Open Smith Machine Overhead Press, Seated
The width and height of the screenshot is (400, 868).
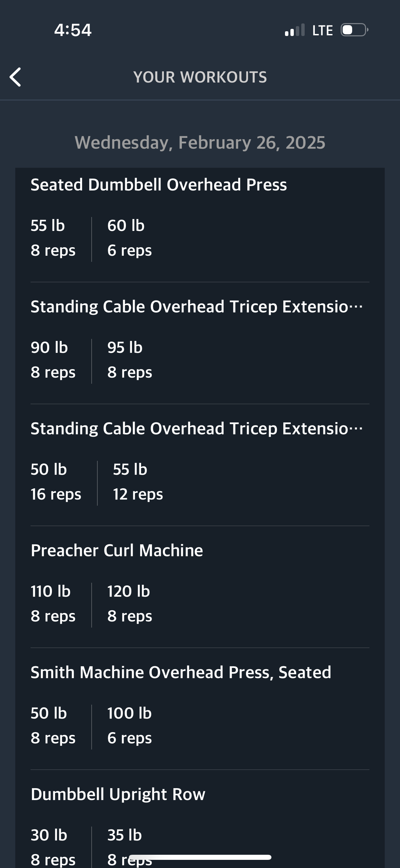tap(181, 672)
